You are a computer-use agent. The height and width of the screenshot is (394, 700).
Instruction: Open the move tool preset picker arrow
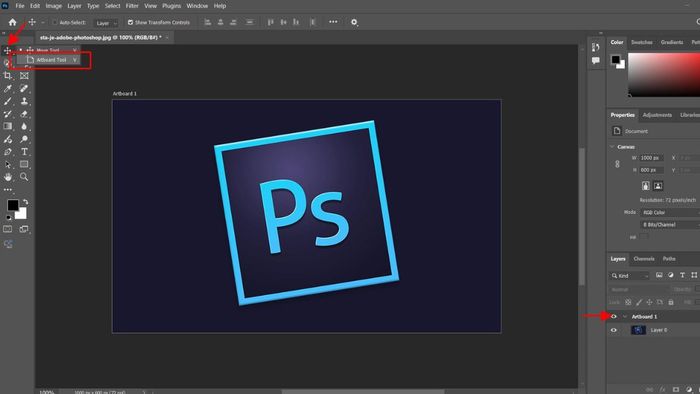coord(43,22)
